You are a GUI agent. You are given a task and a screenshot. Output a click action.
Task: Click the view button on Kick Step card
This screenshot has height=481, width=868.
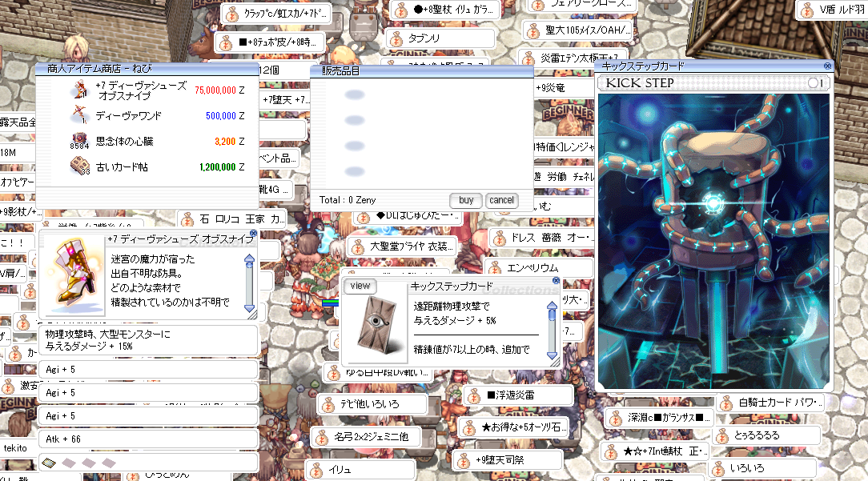360,286
